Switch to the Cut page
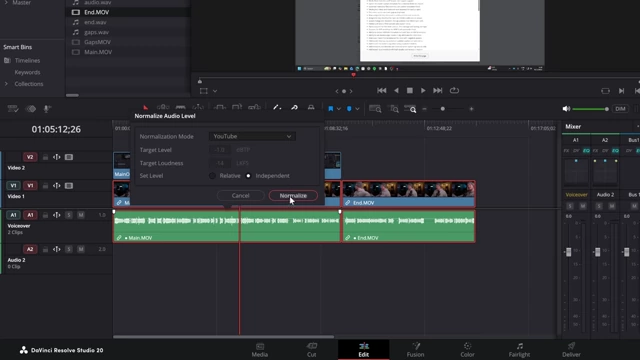 (x=312, y=350)
